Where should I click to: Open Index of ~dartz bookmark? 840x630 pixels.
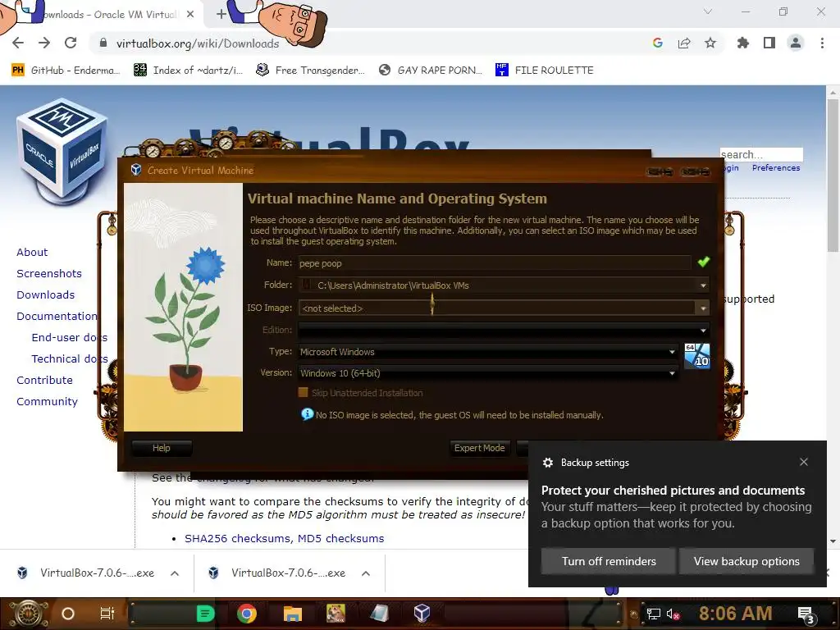[189, 71]
